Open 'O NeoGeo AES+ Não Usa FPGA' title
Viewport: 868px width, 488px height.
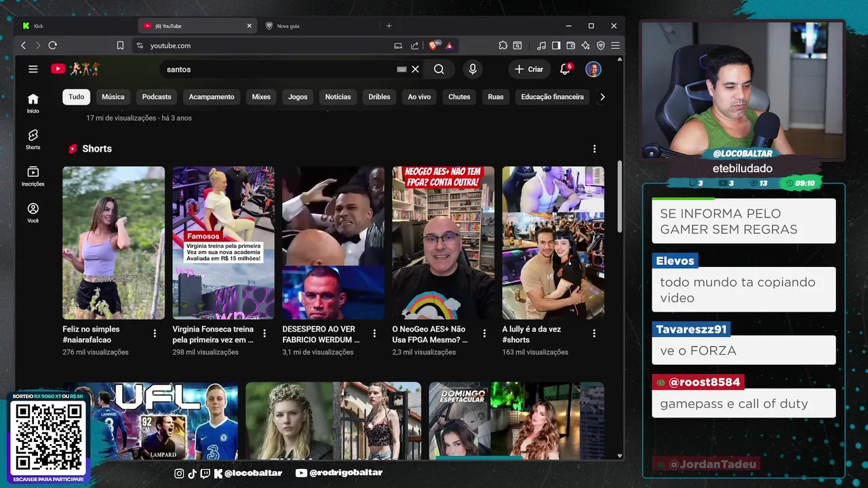coord(430,334)
